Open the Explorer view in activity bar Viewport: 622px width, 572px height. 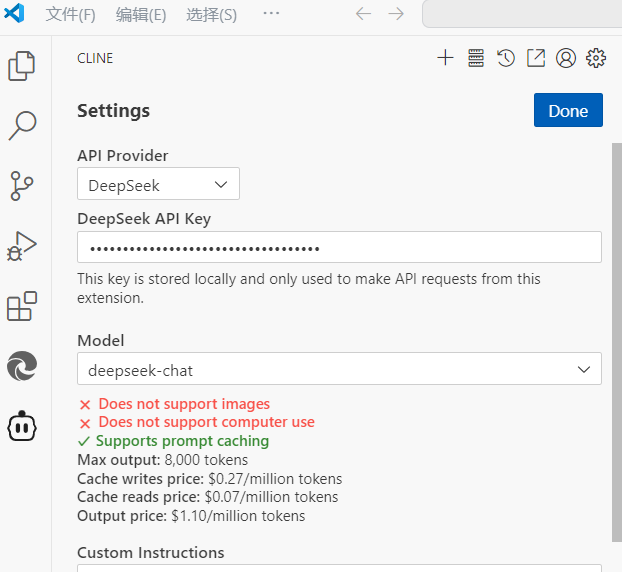pyautogui.click(x=22, y=66)
